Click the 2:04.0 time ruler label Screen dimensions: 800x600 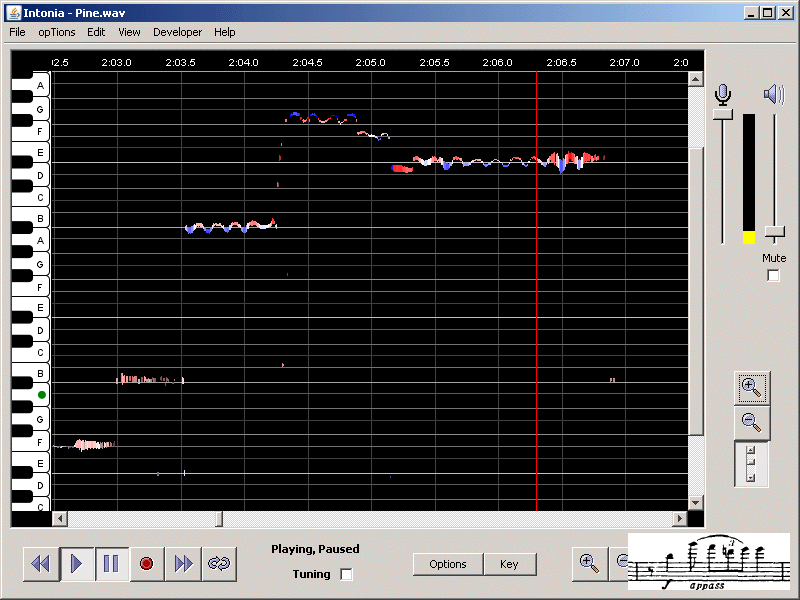tap(243, 62)
